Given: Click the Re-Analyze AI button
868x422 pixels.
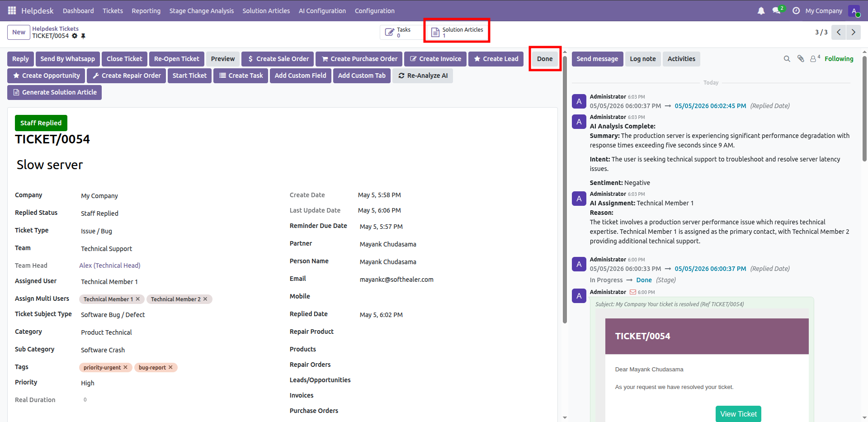Looking at the screenshot, I should coord(423,76).
